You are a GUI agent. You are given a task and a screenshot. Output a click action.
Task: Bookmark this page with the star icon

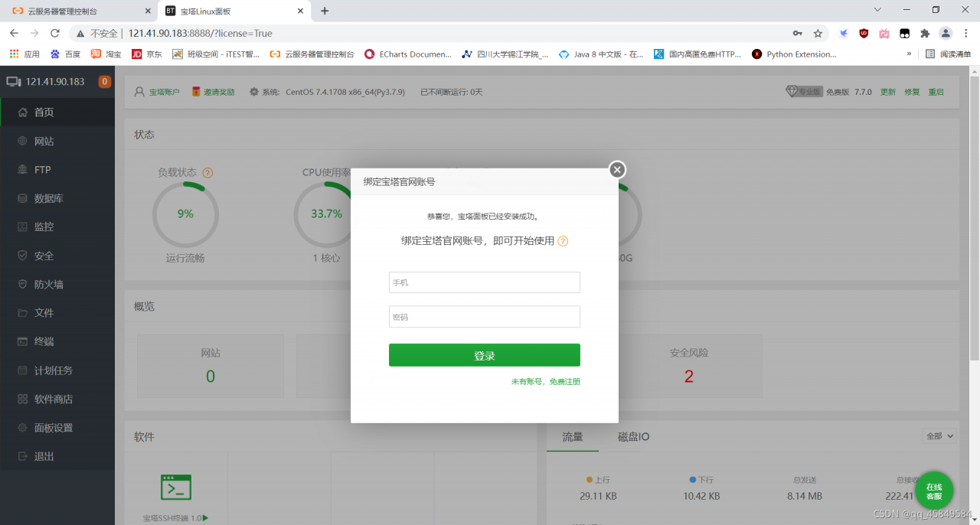click(x=818, y=33)
